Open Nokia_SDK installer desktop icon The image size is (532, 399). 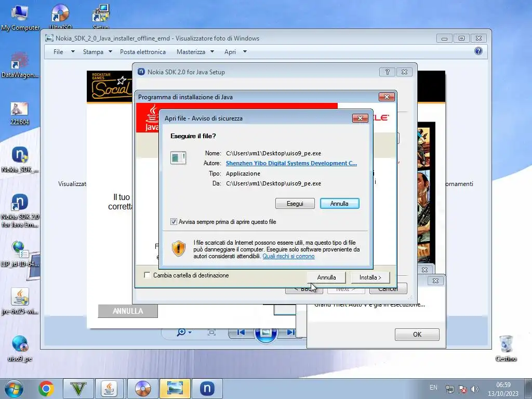[x=20, y=159]
